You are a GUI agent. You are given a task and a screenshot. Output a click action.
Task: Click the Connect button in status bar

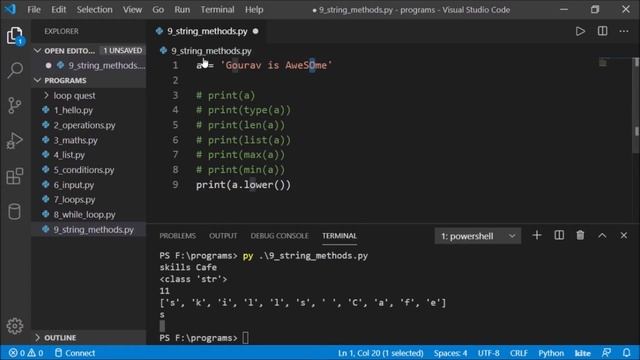(x=75, y=353)
